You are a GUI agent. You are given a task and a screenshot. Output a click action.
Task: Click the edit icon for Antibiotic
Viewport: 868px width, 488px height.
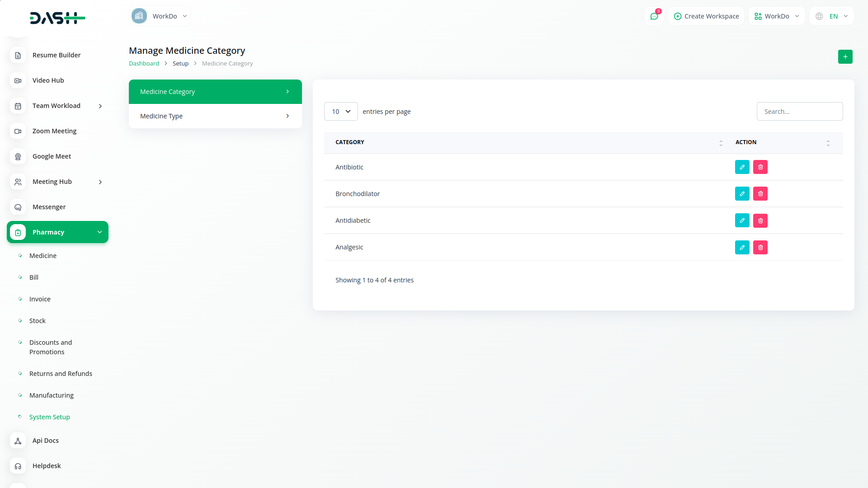[x=742, y=167]
